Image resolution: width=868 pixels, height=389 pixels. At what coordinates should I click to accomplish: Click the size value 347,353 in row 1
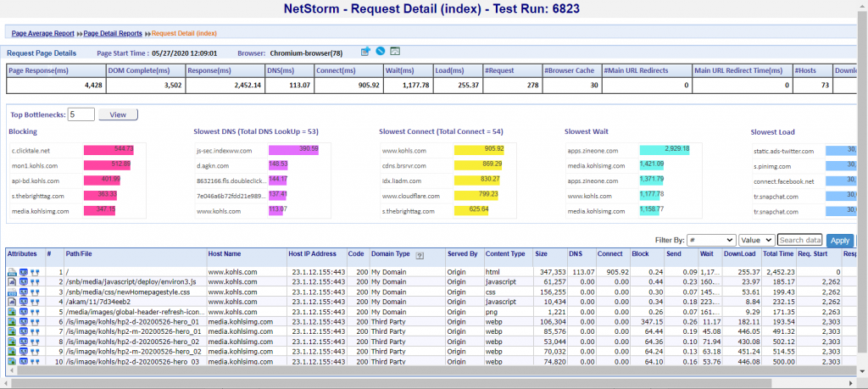553,272
